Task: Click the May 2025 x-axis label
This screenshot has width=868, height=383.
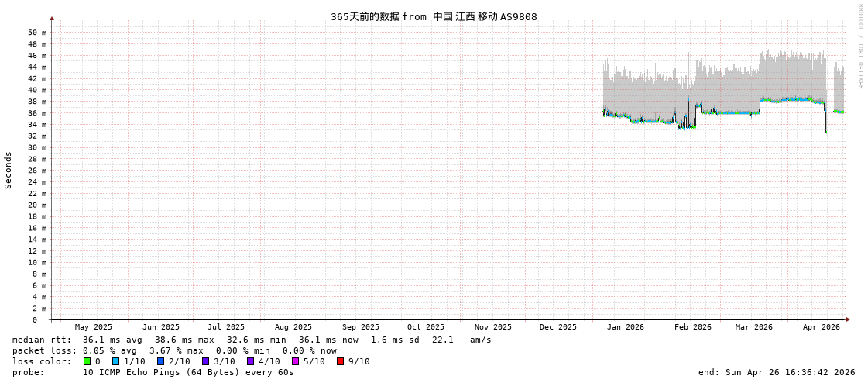Action: (94, 327)
